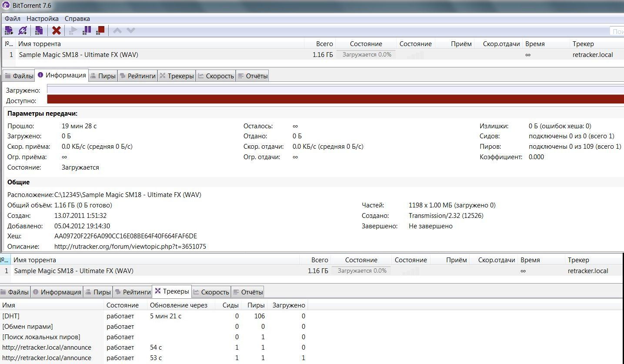Select the [Поиск локальных пиров] tracker row

[154, 337]
